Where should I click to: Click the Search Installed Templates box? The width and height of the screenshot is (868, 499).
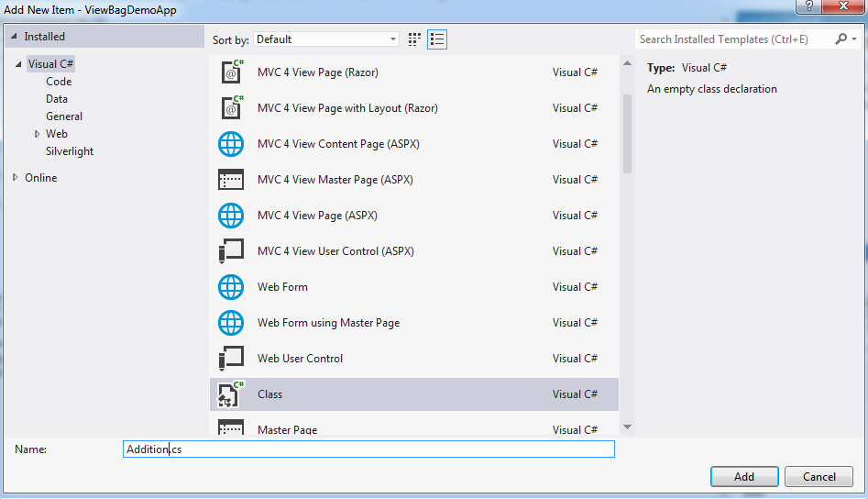[734, 39]
